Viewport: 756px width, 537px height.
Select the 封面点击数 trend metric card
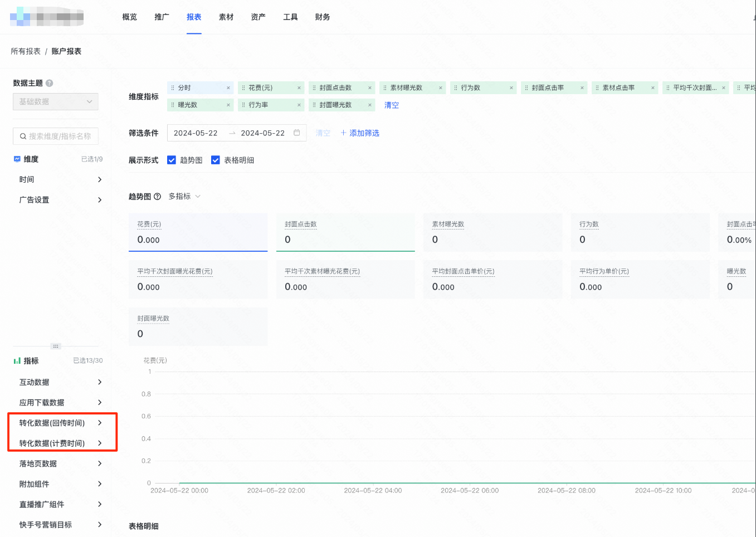coord(345,232)
